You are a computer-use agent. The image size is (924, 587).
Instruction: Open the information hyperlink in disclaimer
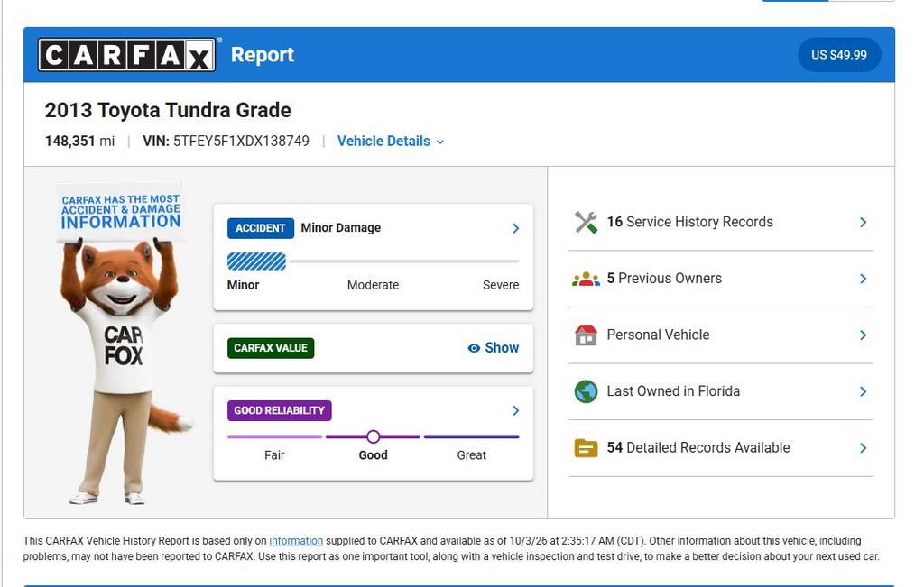click(x=296, y=540)
